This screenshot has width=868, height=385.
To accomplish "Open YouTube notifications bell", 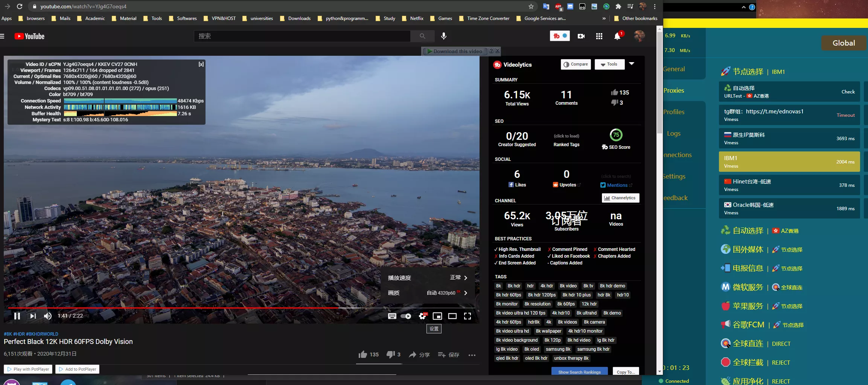I will tap(617, 36).
